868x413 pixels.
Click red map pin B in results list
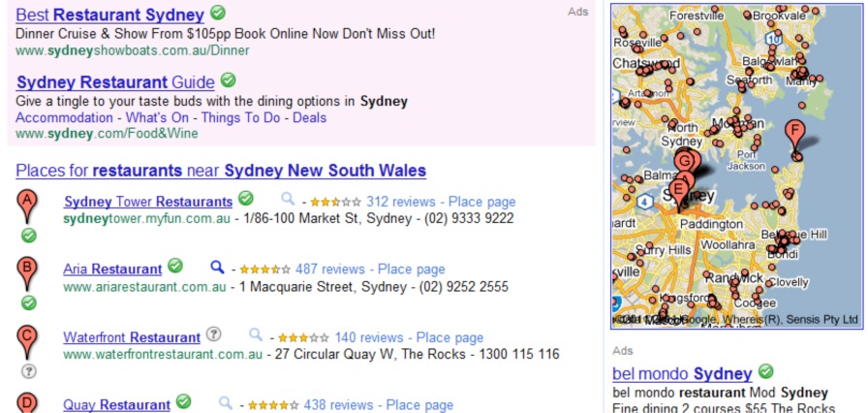[28, 273]
